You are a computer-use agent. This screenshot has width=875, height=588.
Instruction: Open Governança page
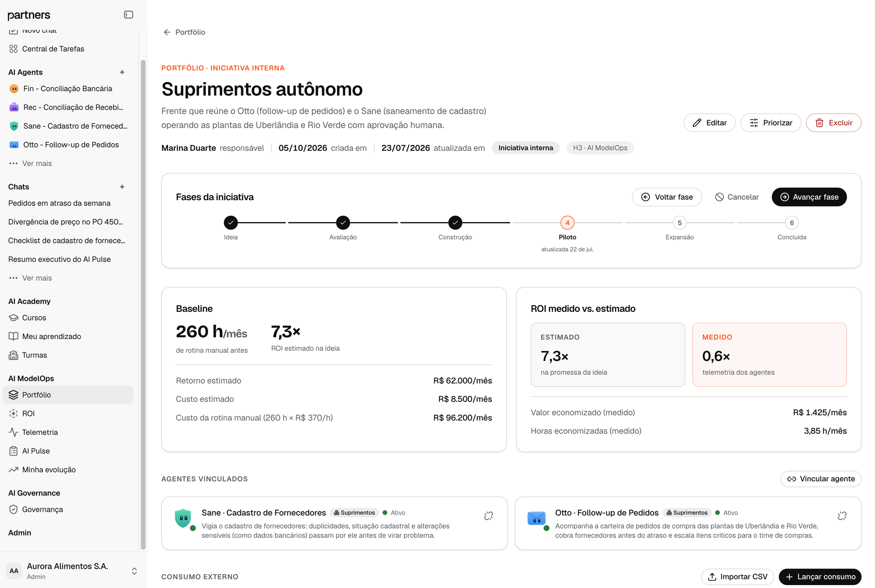(68, 510)
